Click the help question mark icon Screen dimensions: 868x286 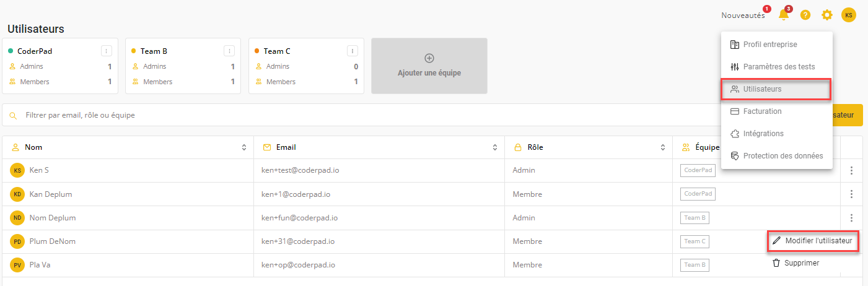805,15
